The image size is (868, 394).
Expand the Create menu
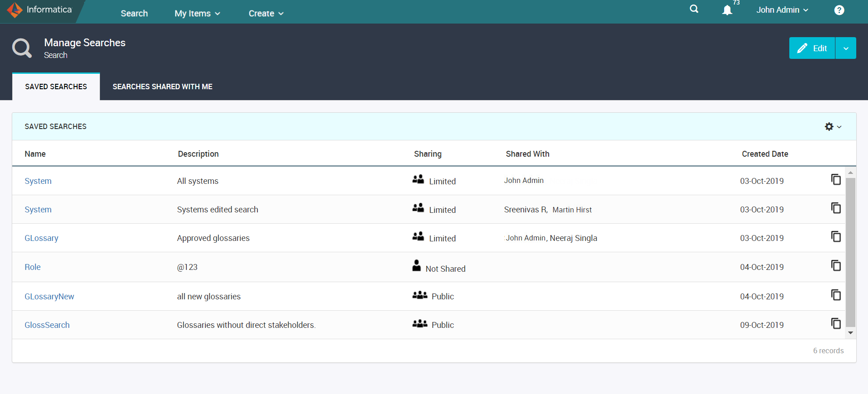point(266,14)
